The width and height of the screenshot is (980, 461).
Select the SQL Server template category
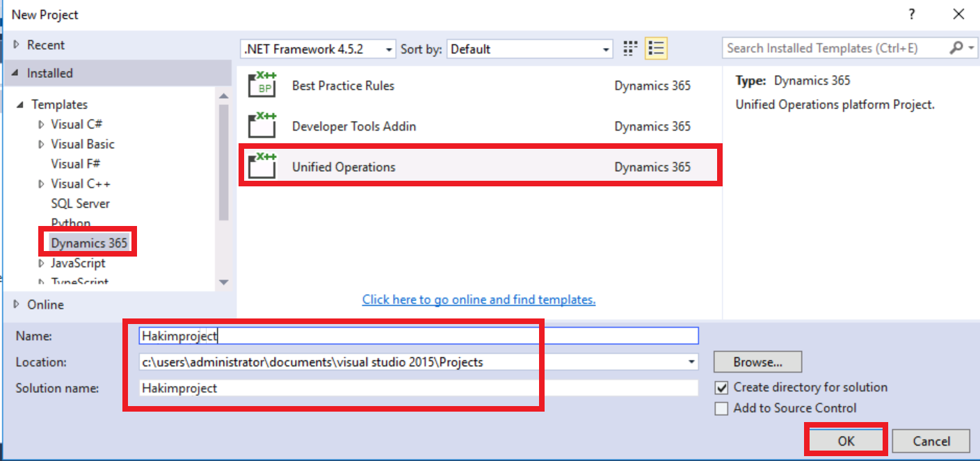[80, 204]
